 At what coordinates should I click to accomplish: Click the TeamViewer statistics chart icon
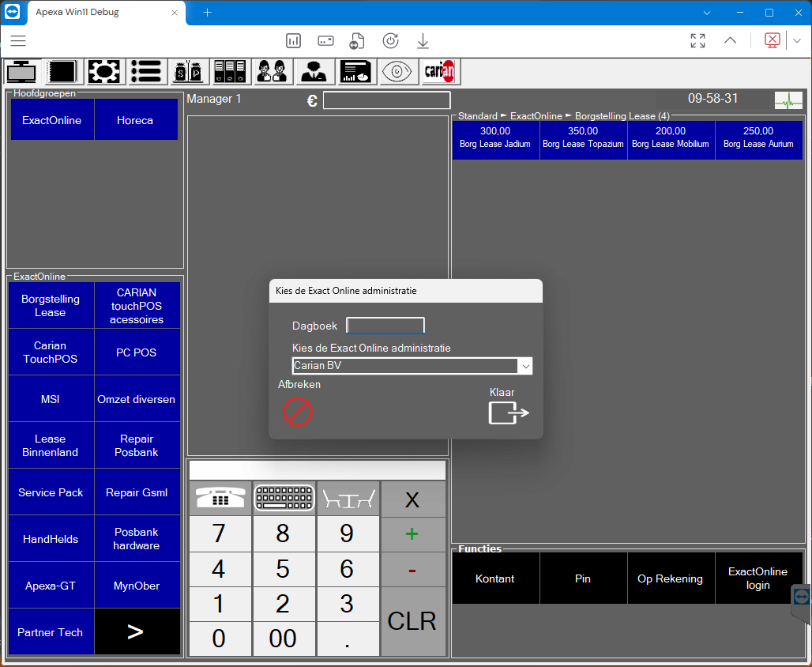293,40
